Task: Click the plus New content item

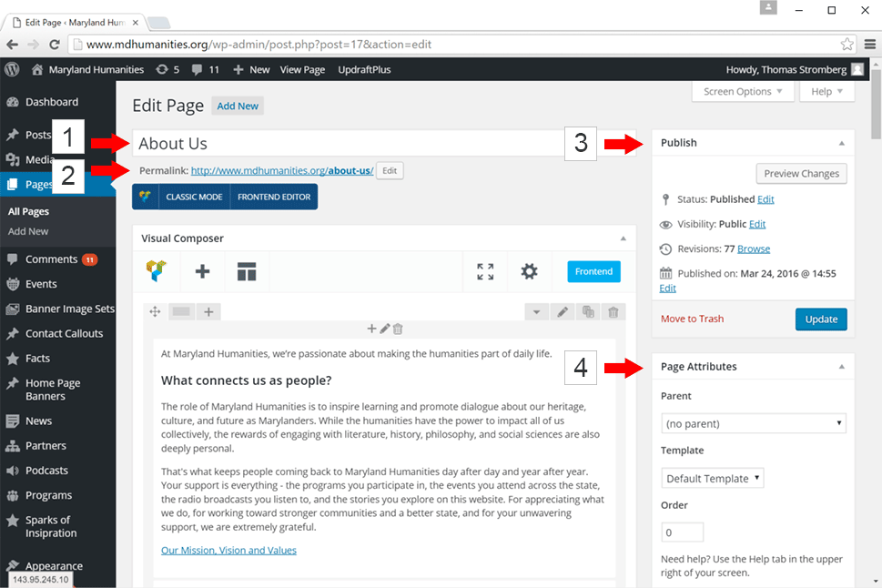Action: point(251,69)
